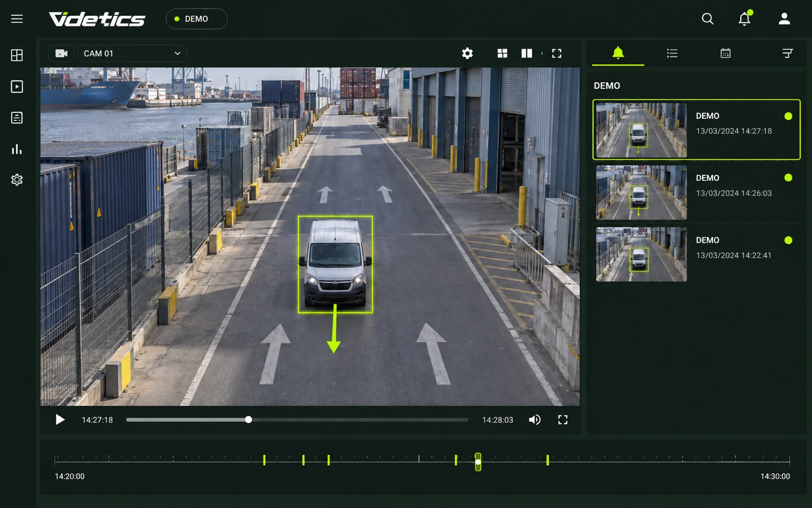Expand video panel using toolbar fullscreen icon
This screenshot has height=508, width=812.
click(x=557, y=53)
